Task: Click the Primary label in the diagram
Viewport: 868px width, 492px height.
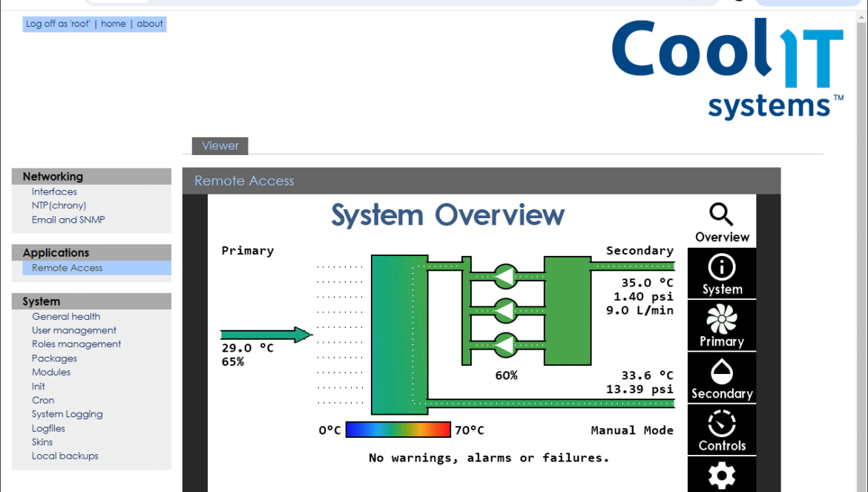Action: pos(248,251)
